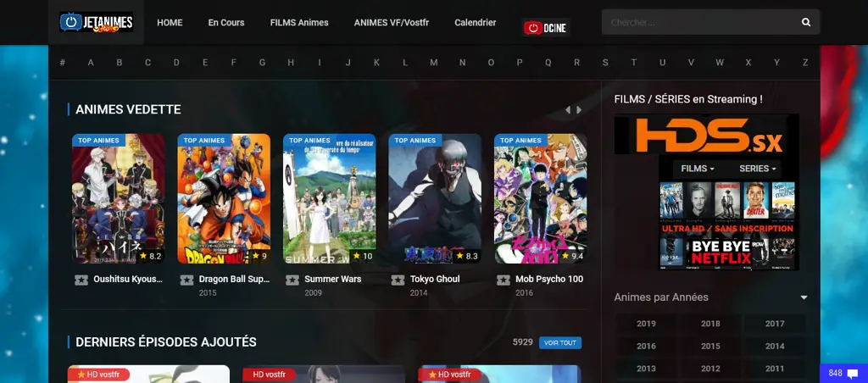The height and width of the screenshot is (383, 868).
Task: Filter animes by letter S
Action: [x=605, y=63]
